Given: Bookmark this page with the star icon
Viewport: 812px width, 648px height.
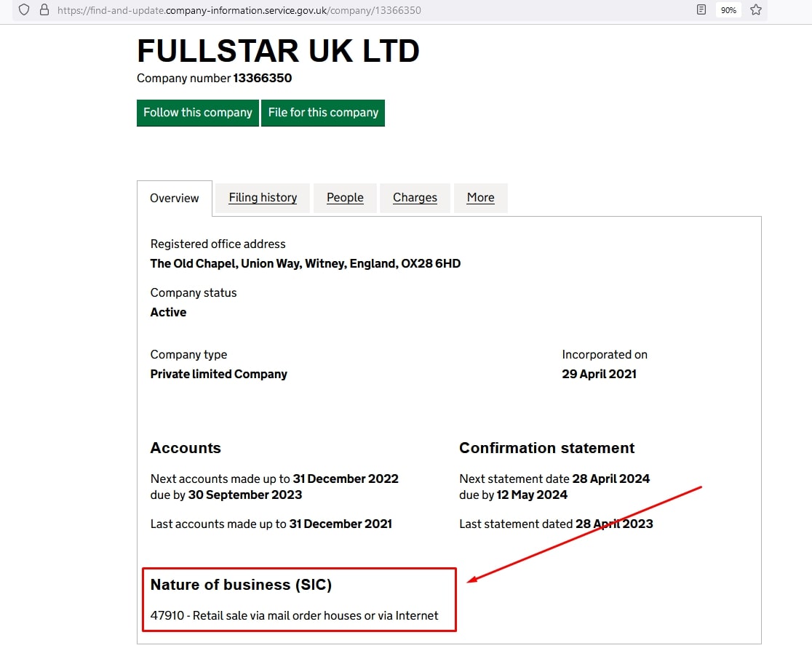Looking at the screenshot, I should (x=756, y=10).
